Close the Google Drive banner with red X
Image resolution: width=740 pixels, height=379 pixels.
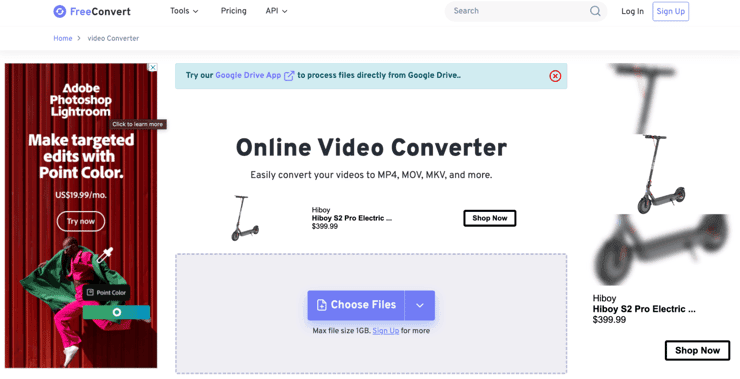555,76
